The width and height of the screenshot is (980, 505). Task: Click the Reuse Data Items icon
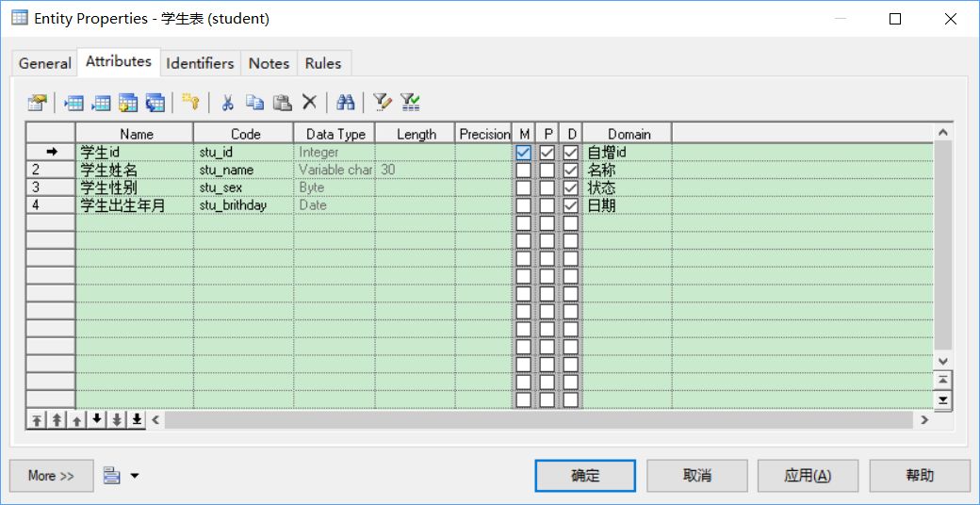click(x=155, y=103)
